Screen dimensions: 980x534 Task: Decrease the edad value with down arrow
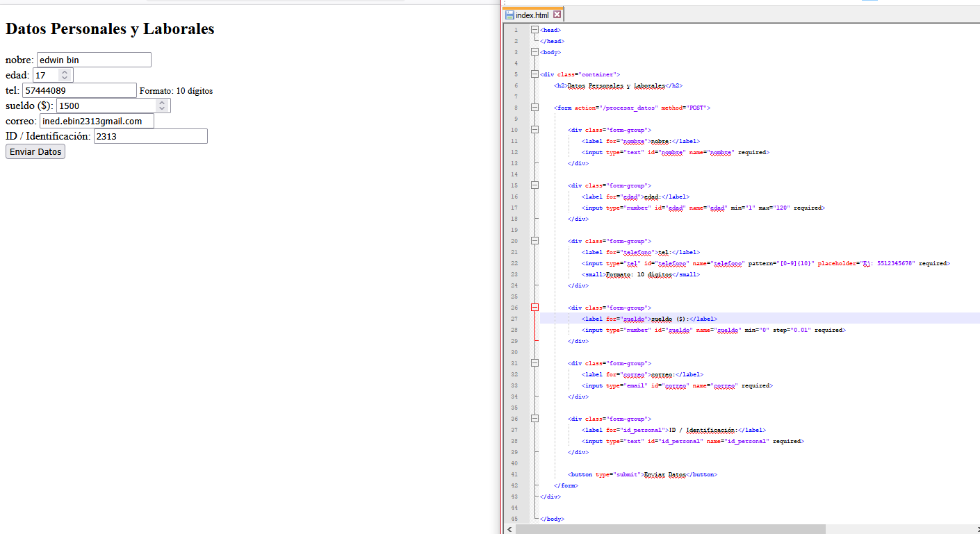(x=65, y=78)
